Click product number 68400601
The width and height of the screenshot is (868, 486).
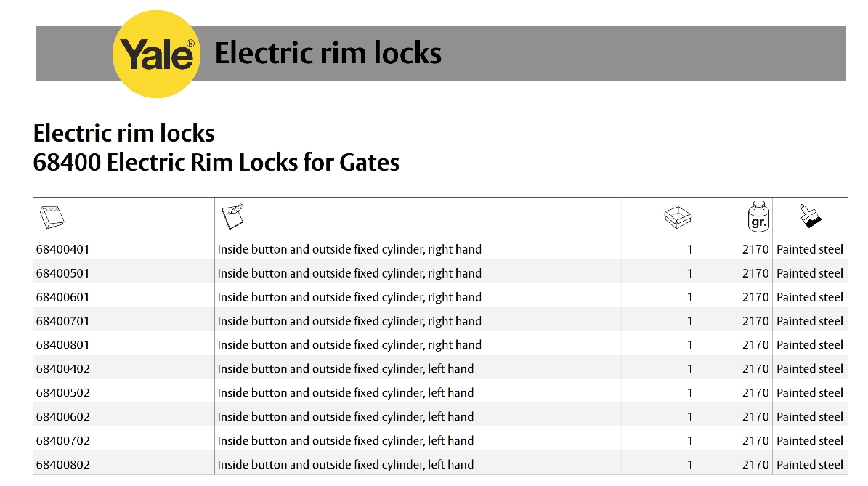pyautogui.click(x=62, y=297)
